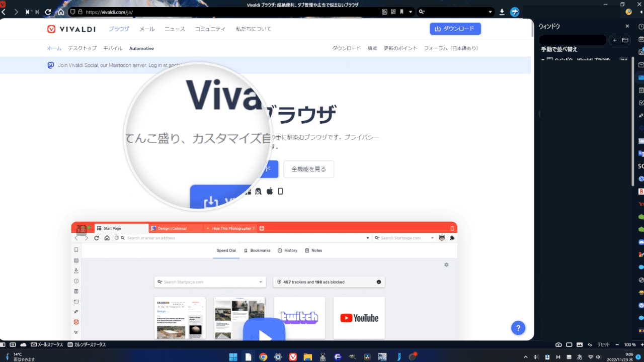Click the Apple platform icon
This screenshot has width=644, height=362.
pos(270,191)
